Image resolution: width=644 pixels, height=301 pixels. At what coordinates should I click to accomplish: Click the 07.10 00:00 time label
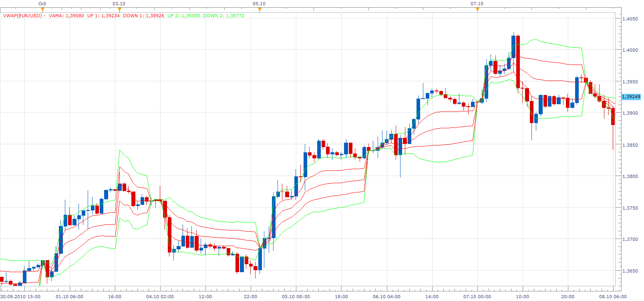477,297
